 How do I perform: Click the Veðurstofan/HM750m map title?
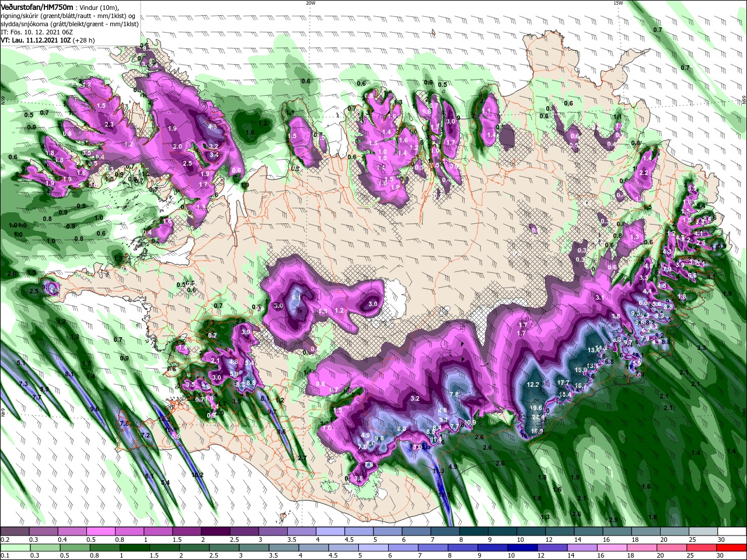click(37, 6)
